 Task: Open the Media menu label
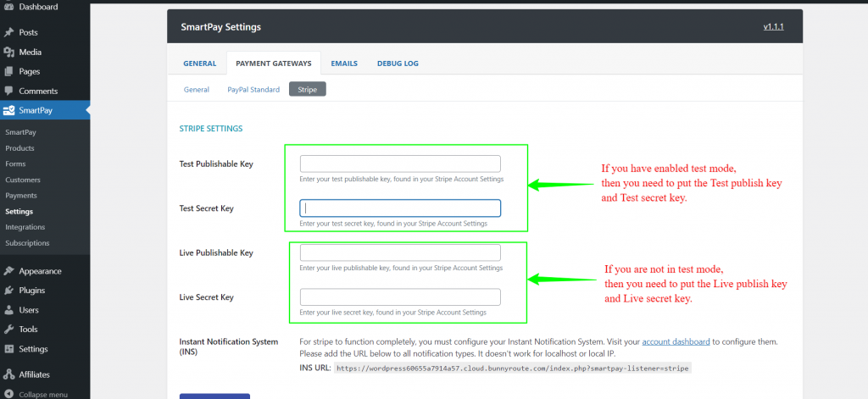(30, 52)
